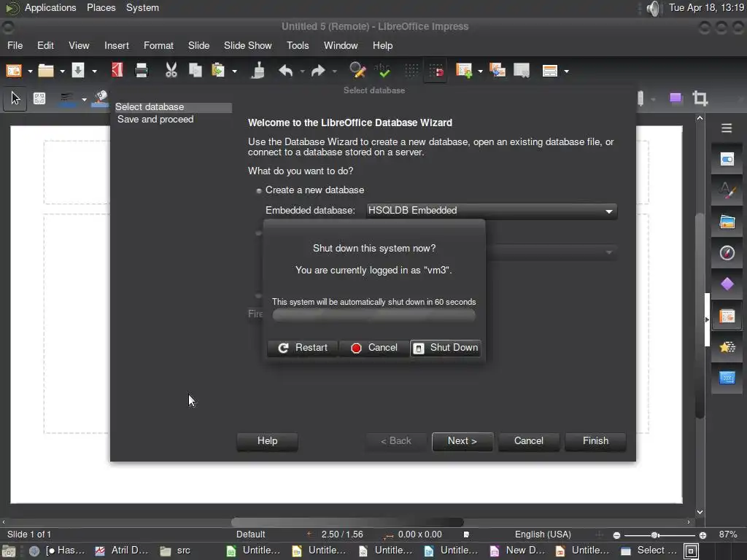Click the Redo arrow icon
747x560 pixels.
(x=318, y=71)
